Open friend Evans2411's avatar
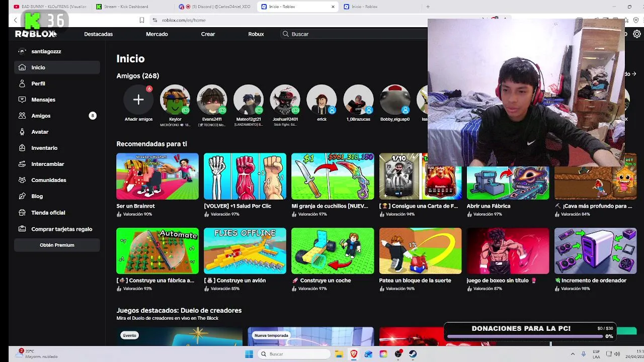 [212, 100]
